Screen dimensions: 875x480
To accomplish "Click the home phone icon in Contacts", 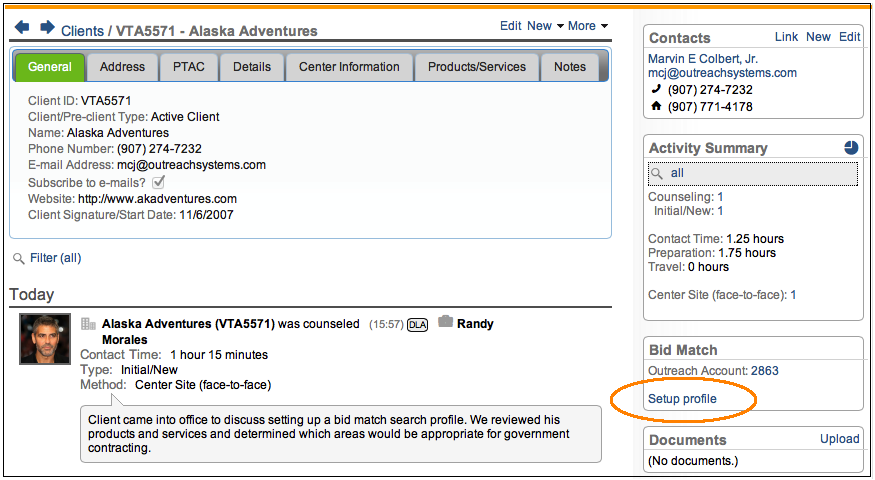I will click(x=656, y=107).
